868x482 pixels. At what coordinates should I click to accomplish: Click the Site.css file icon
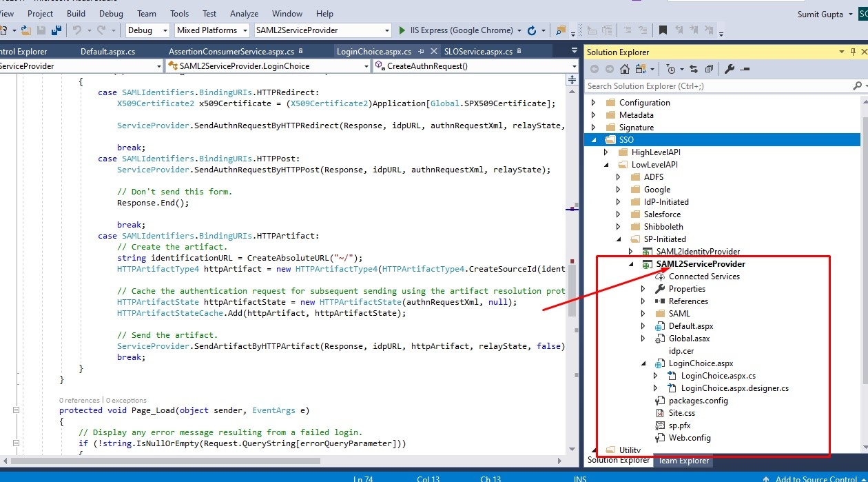pyautogui.click(x=660, y=413)
